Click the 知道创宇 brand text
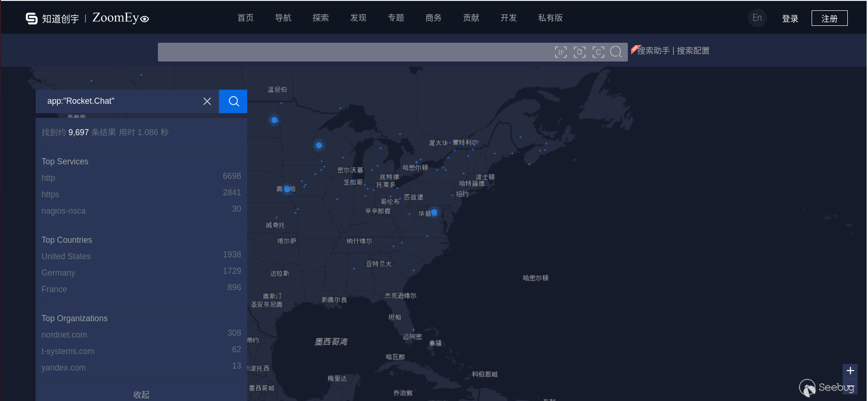The image size is (868, 401). tap(61, 19)
